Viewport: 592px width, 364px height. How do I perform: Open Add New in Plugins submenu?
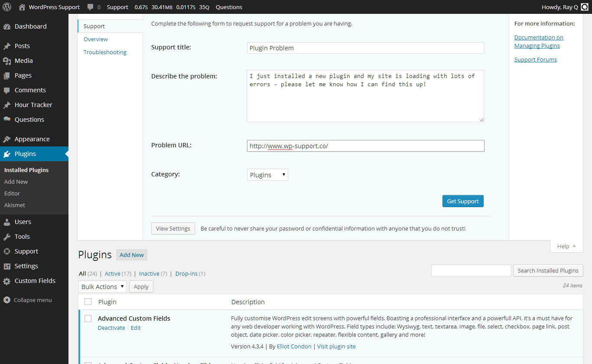click(x=16, y=182)
